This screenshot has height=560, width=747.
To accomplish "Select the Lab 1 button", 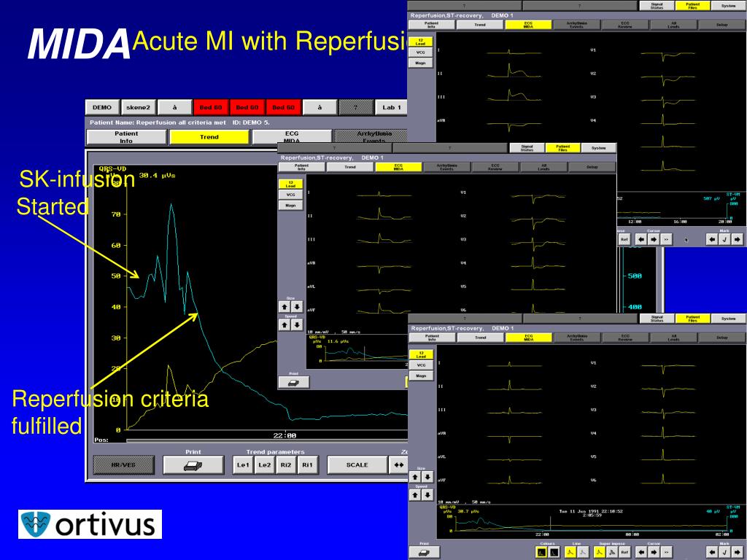I will tap(392, 107).
